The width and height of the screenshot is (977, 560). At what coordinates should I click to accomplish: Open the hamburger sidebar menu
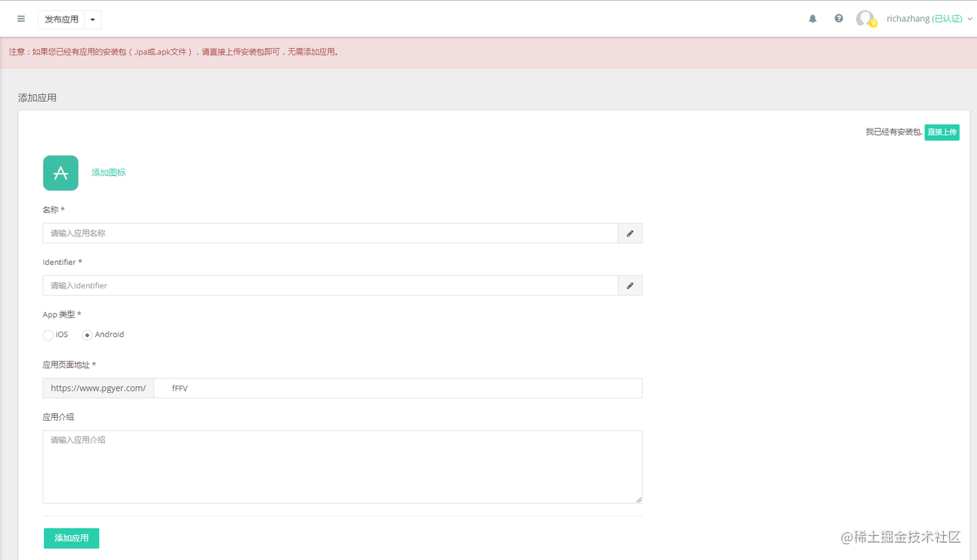(21, 19)
